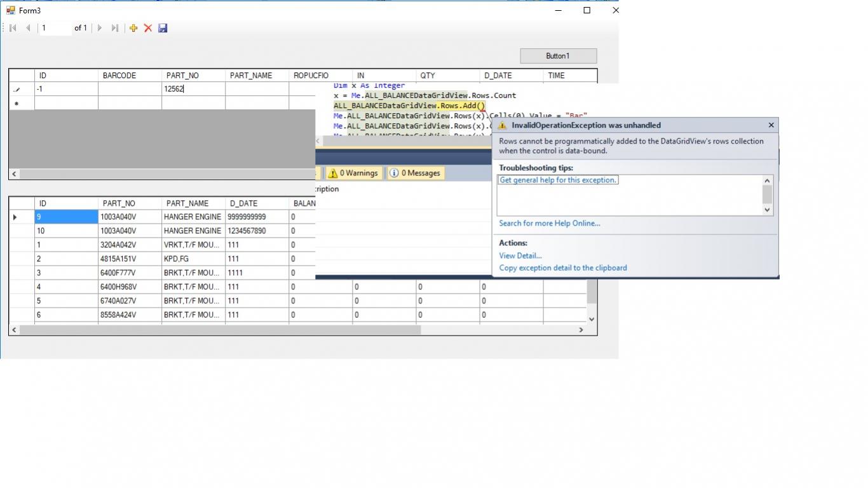
Task: Click the ID cell showing -1
Action: point(66,89)
